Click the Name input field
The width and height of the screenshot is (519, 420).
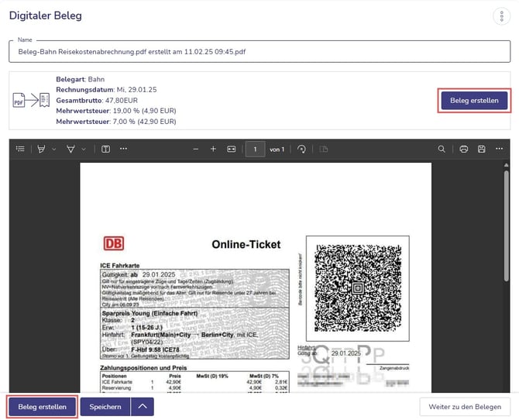(x=259, y=52)
